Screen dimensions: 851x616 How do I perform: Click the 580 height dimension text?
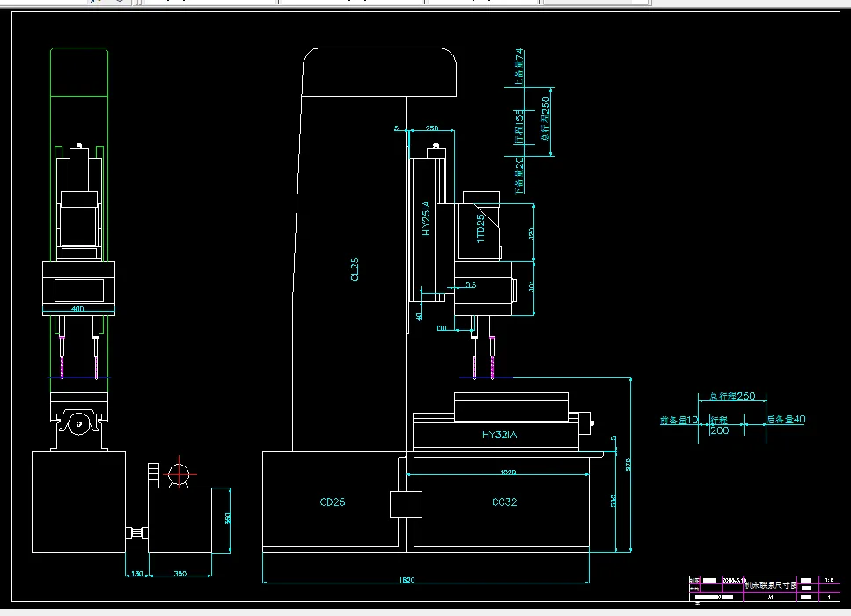point(613,501)
